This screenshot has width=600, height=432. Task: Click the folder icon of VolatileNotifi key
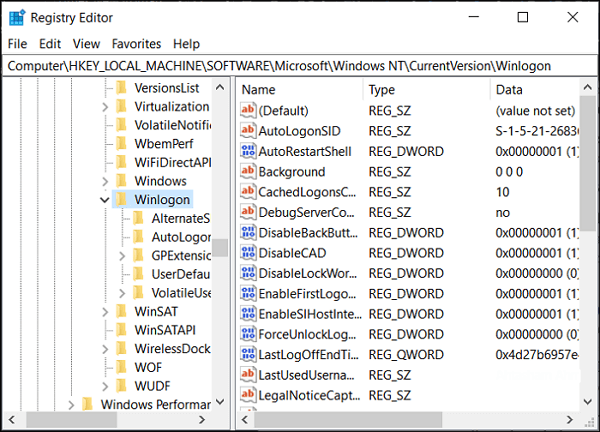pos(121,124)
